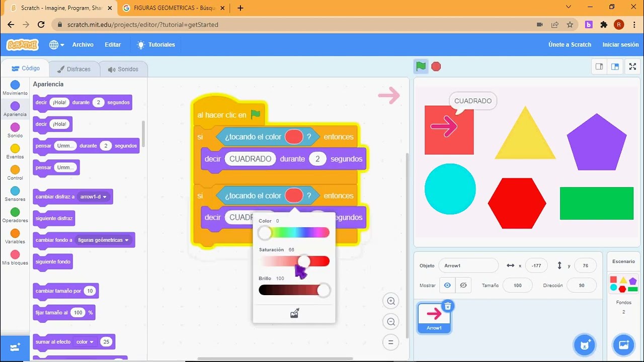Select the Variables block category
Viewport: 644px width, 362px height.
(x=15, y=236)
